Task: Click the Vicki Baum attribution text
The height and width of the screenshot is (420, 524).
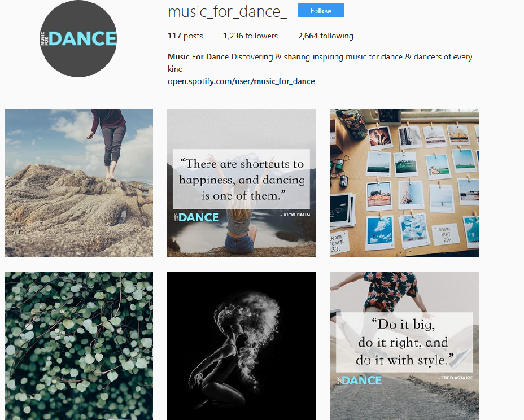Action: tap(295, 215)
